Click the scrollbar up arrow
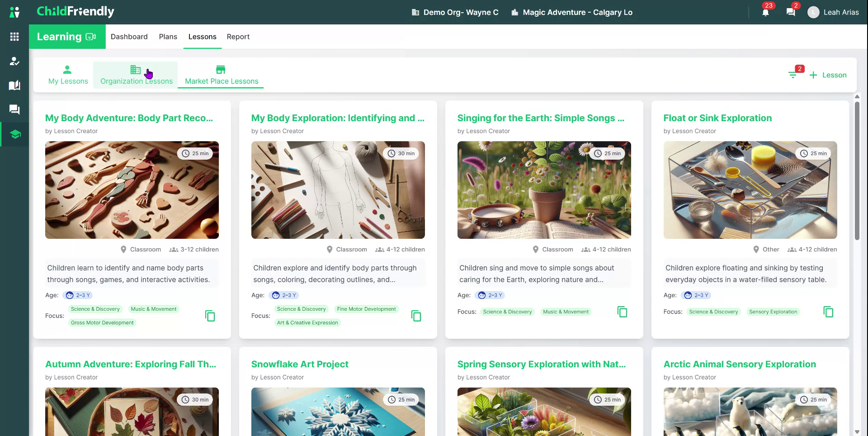 pyautogui.click(x=857, y=97)
